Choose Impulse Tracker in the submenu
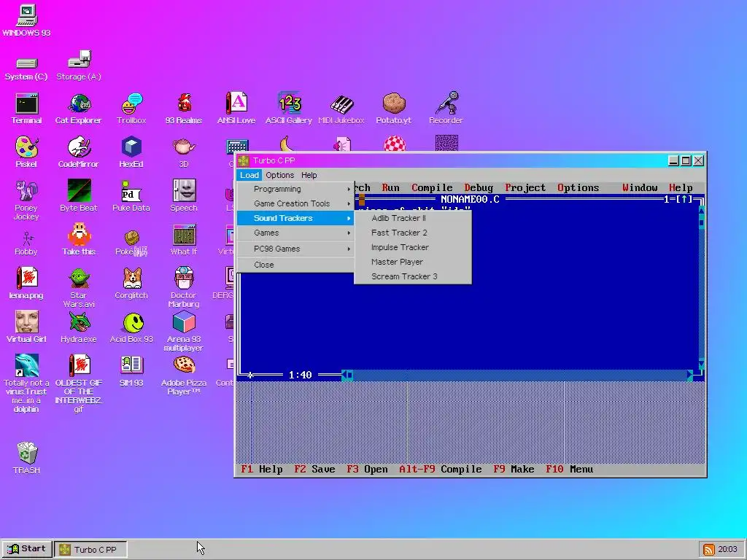 pos(413,247)
